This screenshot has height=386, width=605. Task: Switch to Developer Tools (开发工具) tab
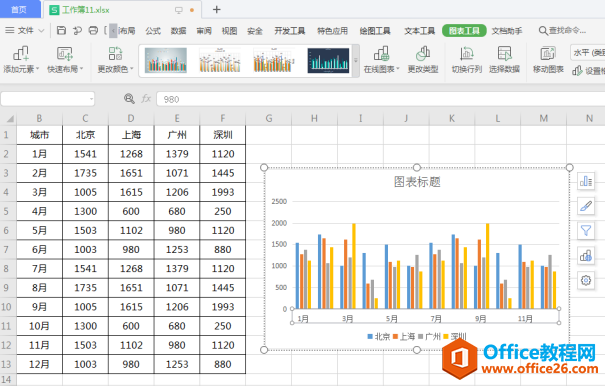click(x=289, y=31)
